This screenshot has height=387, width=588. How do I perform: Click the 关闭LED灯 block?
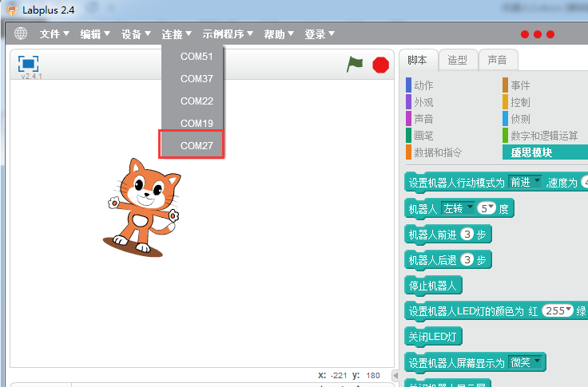point(433,337)
